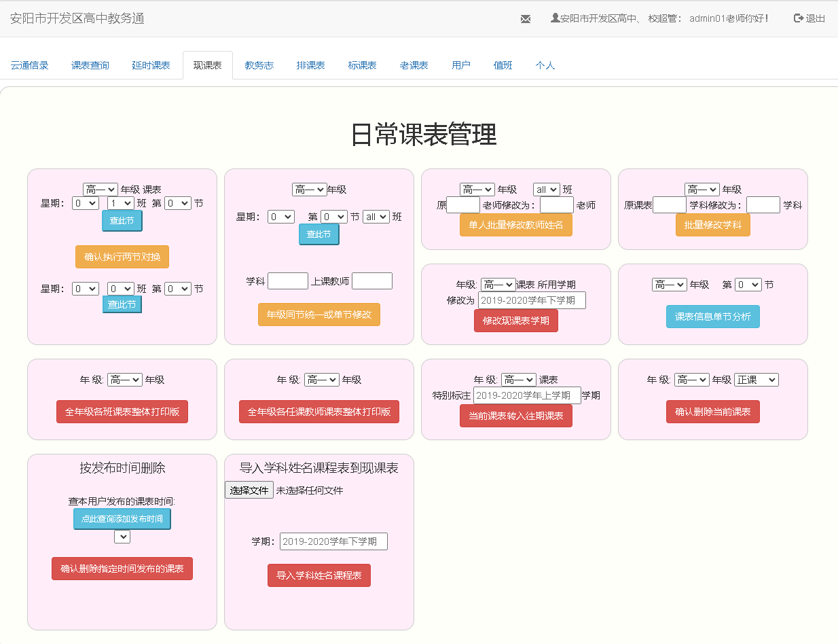Open the mail envelope icon in header

point(526,19)
